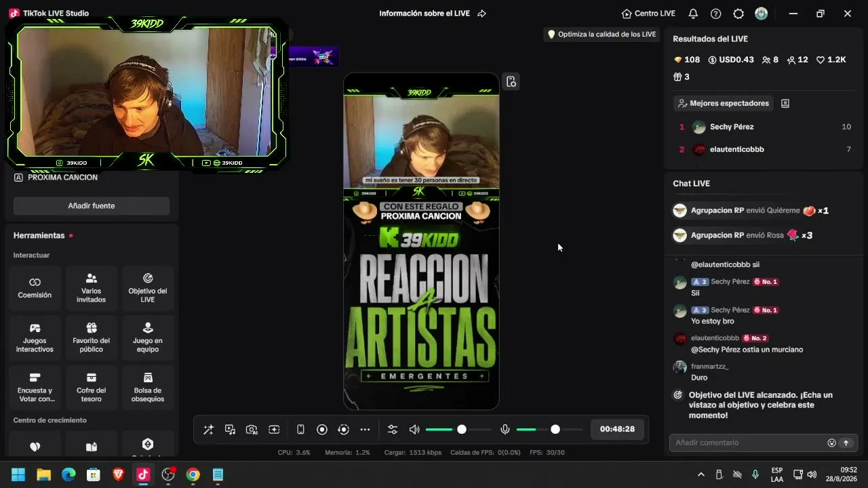
Task: Open the media and music tool icon
Action: coord(230,430)
